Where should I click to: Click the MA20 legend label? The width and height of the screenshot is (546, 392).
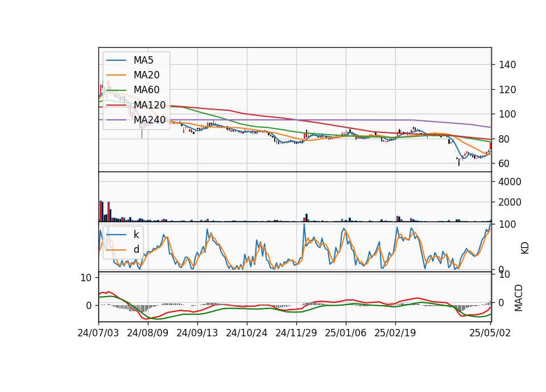tap(147, 75)
